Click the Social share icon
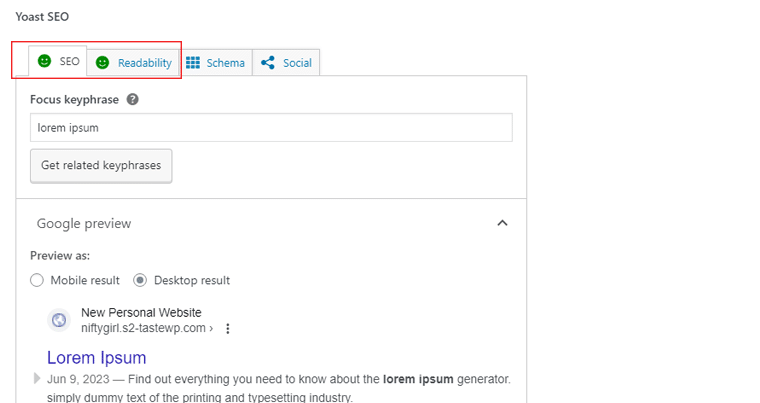 point(267,63)
